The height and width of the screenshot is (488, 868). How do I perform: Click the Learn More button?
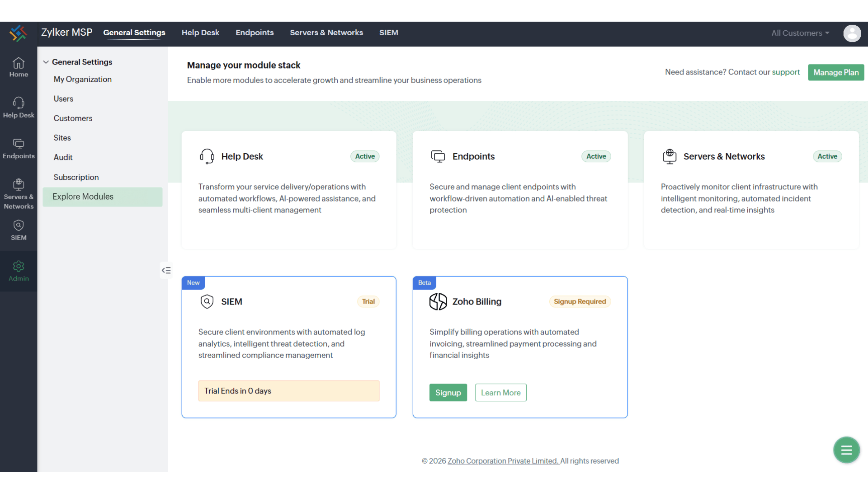click(500, 393)
